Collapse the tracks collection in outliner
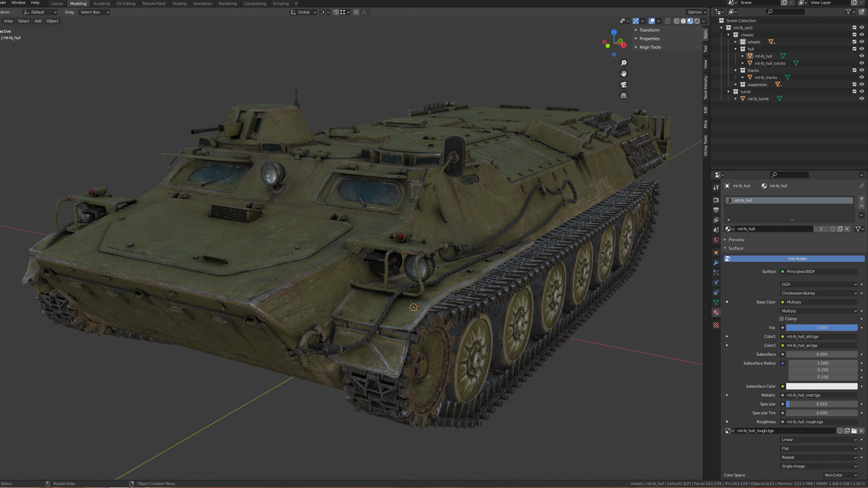The image size is (868, 488). (x=736, y=71)
